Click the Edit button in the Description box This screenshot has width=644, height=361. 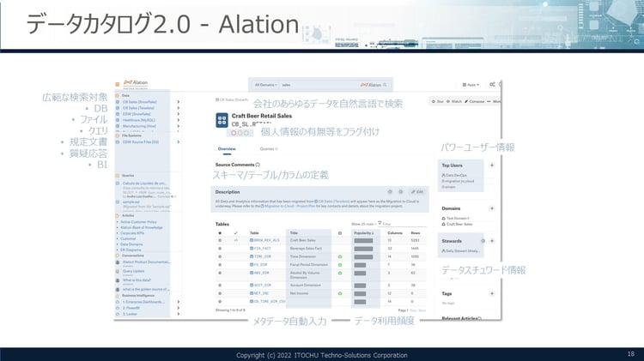click(416, 192)
